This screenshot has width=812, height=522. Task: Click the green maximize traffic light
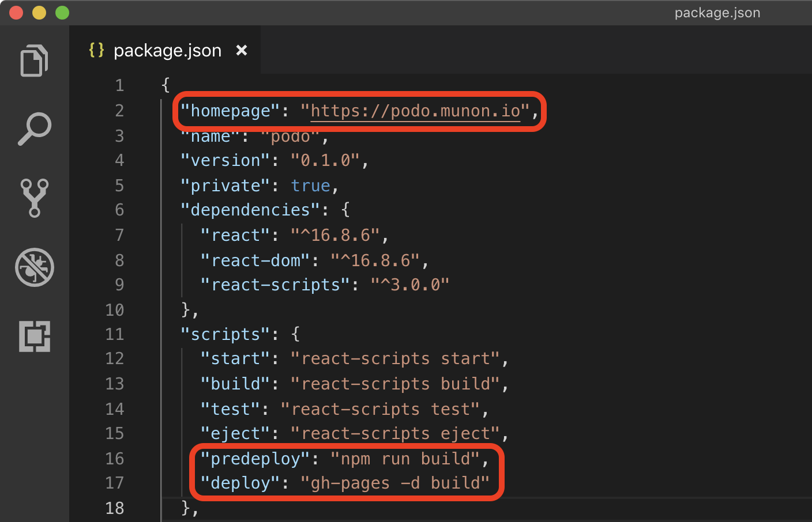pos(62,12)
